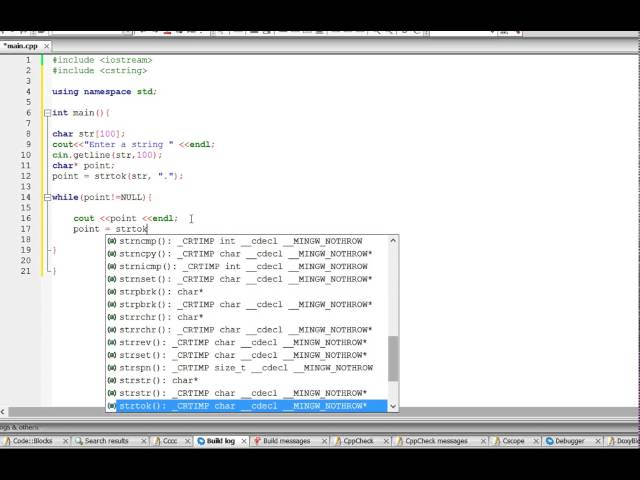Close the Cscope tab
640x480 pixels.
pyautogui.click(x=536, y=441)
